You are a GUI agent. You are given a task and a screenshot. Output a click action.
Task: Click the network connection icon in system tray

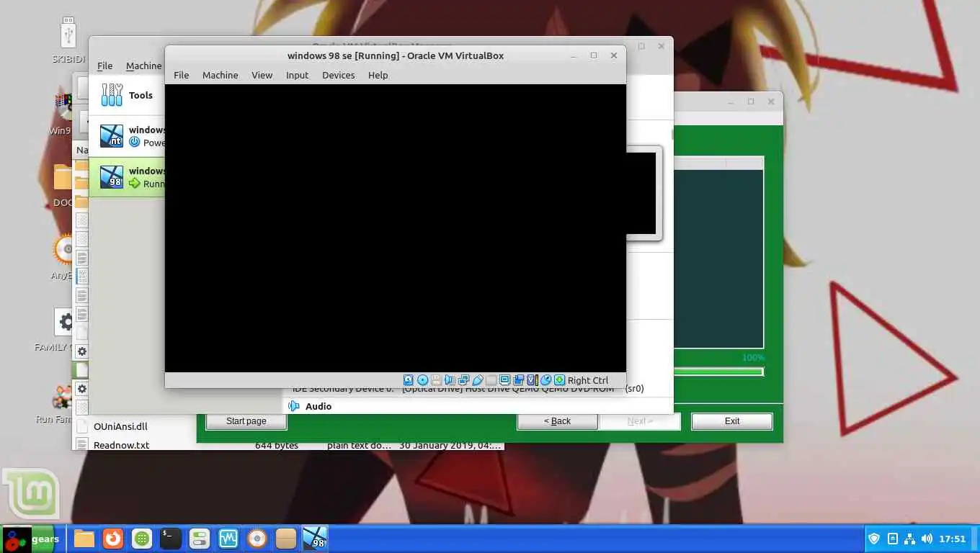tap(909, 539)
